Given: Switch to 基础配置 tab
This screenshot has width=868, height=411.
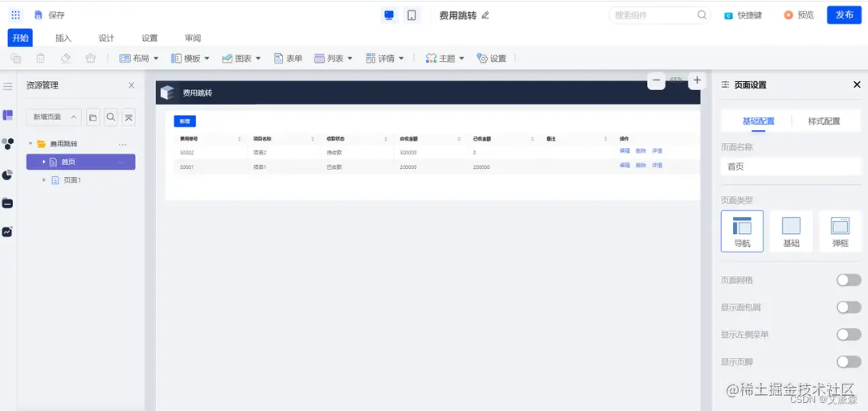Looking at the screenshot, I should pyautogui.click(x=758, y=121).
